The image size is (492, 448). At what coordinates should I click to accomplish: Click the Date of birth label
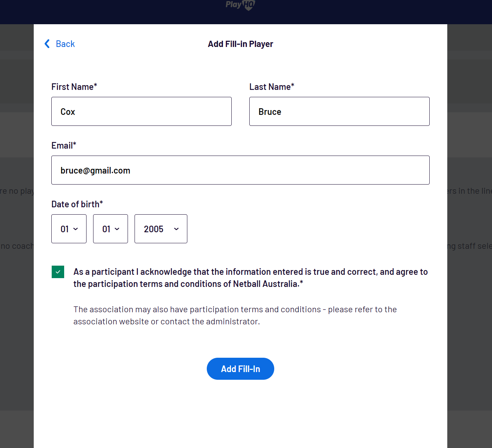77,204
